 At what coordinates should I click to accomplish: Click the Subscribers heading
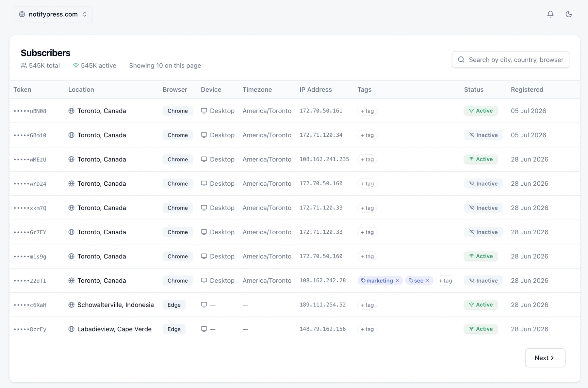45,53
